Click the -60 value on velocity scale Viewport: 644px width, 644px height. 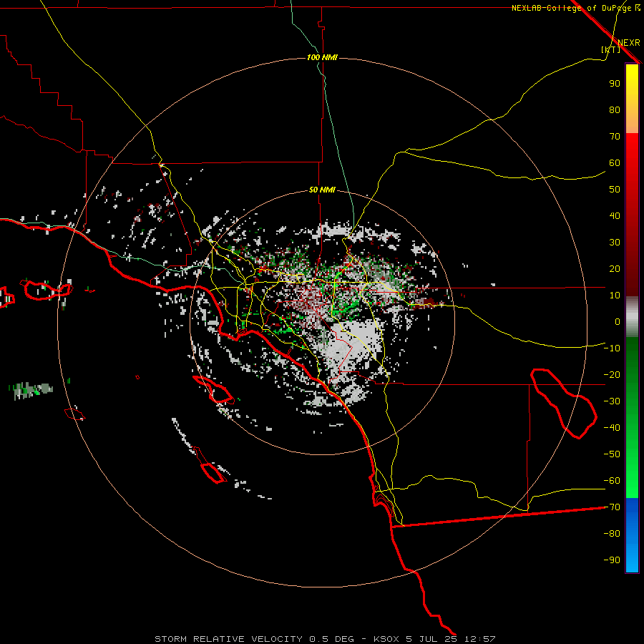[x=612, y=481]
